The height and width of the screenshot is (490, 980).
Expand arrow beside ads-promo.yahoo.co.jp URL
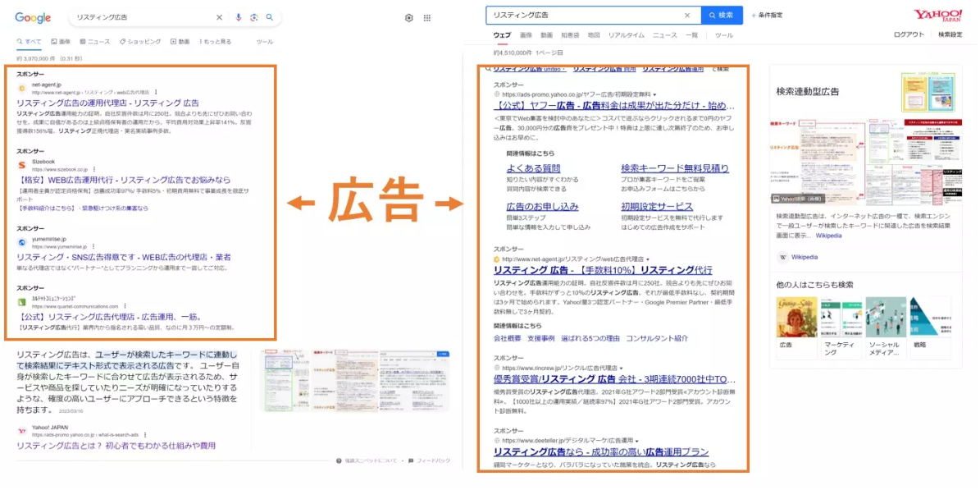tap(654, 95)
